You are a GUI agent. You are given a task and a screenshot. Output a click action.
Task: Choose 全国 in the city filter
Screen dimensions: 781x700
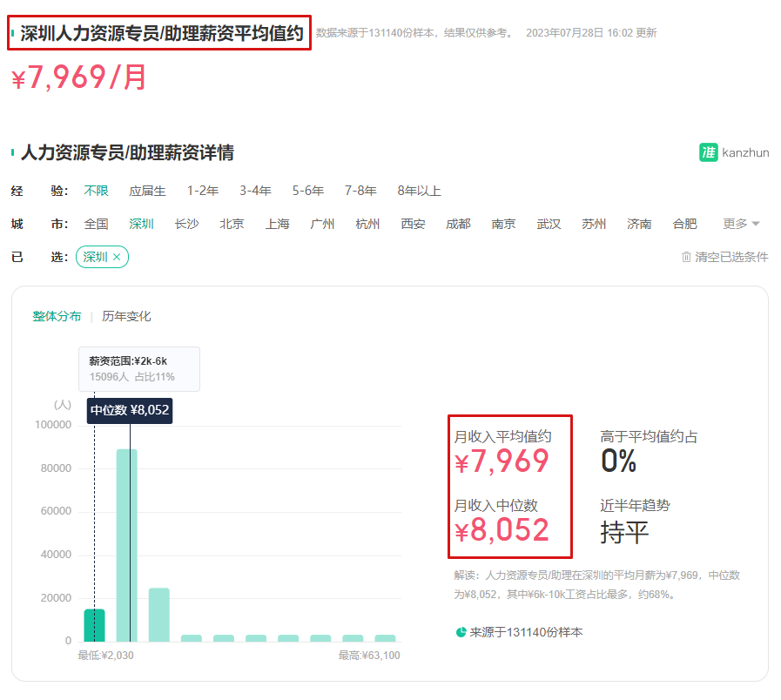click(96, 224)
